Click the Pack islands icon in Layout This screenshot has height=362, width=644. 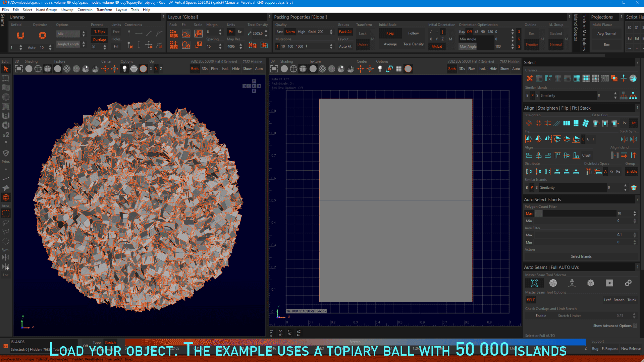(173, 34)
